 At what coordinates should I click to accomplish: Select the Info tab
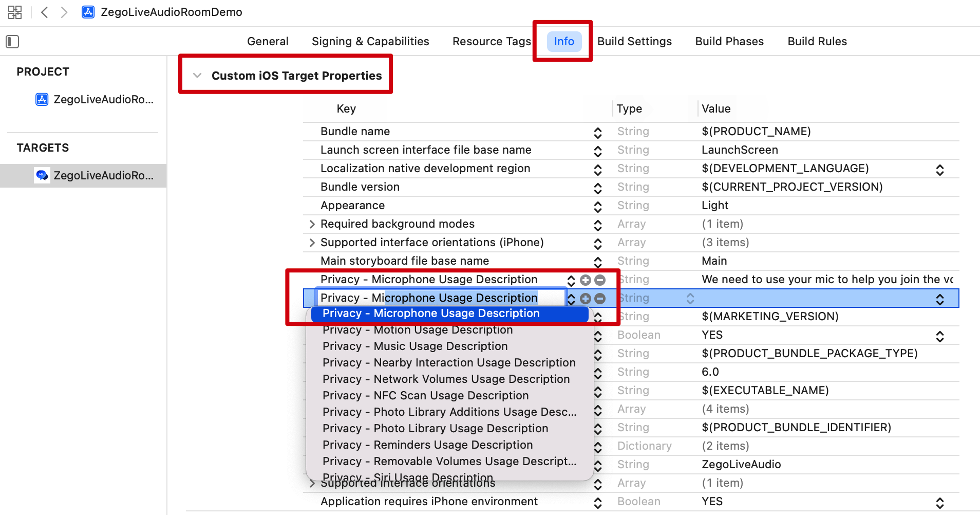[564, 41]
